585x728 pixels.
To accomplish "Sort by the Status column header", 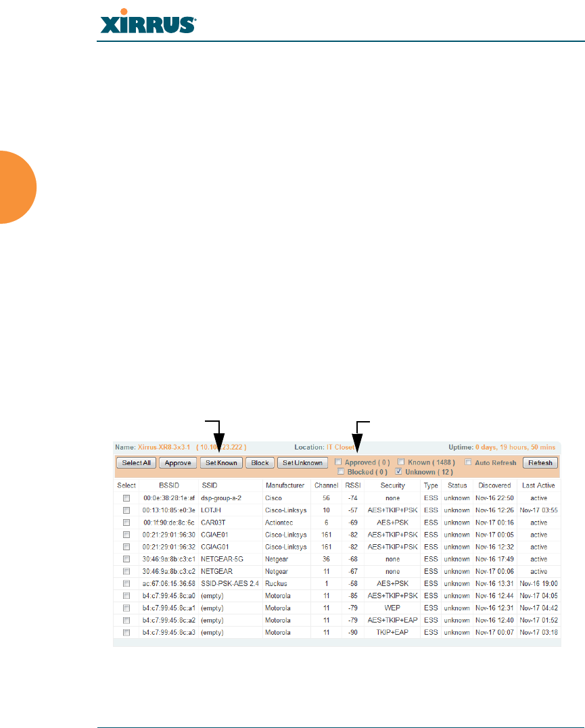I will pyautogui.click(x=457, y=485).
